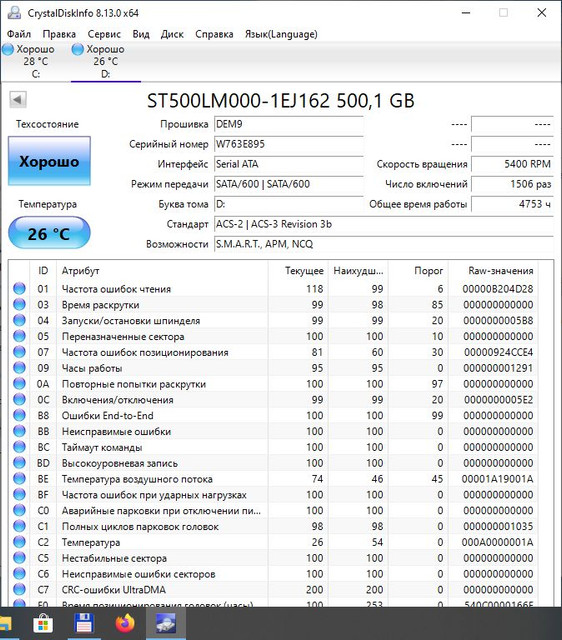This screenshot has height=640, width=562.
Task: Open the Правка menu
Action: (x=59, y=34)
